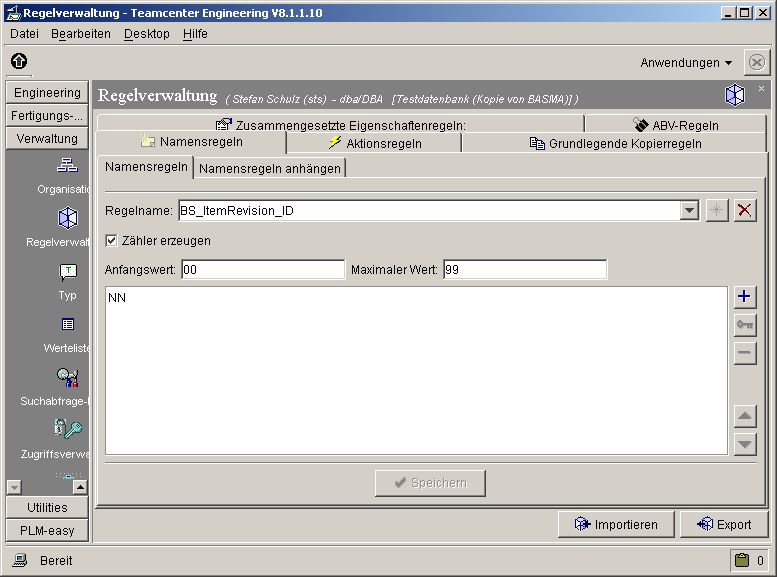This screenshot has height=577, width=777.
Task: Remove pattern with the minus icon
Action: 744,353
